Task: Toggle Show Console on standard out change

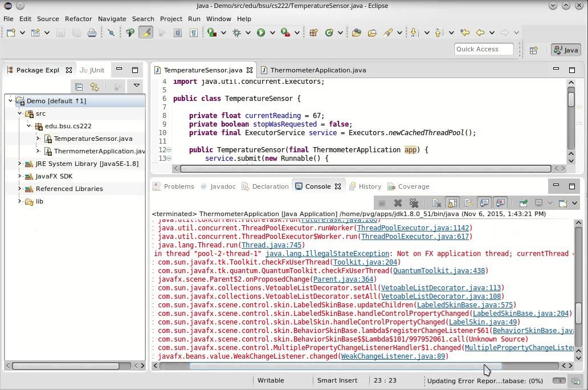Action: (484, 203)
